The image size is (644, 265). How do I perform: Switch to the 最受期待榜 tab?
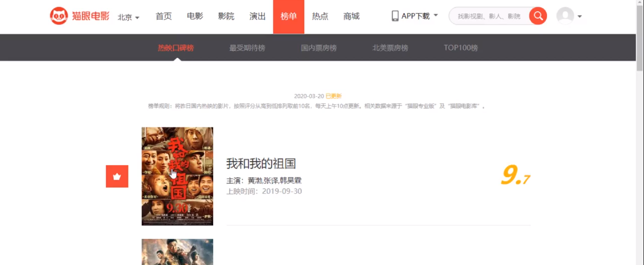click(247, 48)
